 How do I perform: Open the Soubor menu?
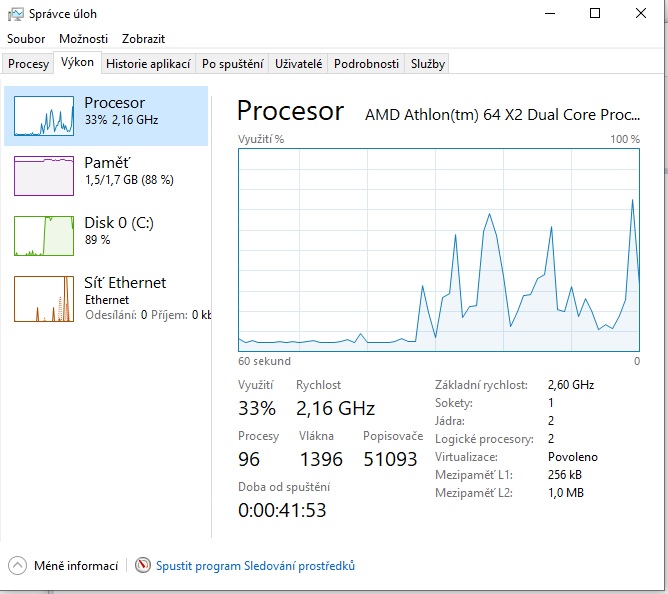click(x=26, y=39)
